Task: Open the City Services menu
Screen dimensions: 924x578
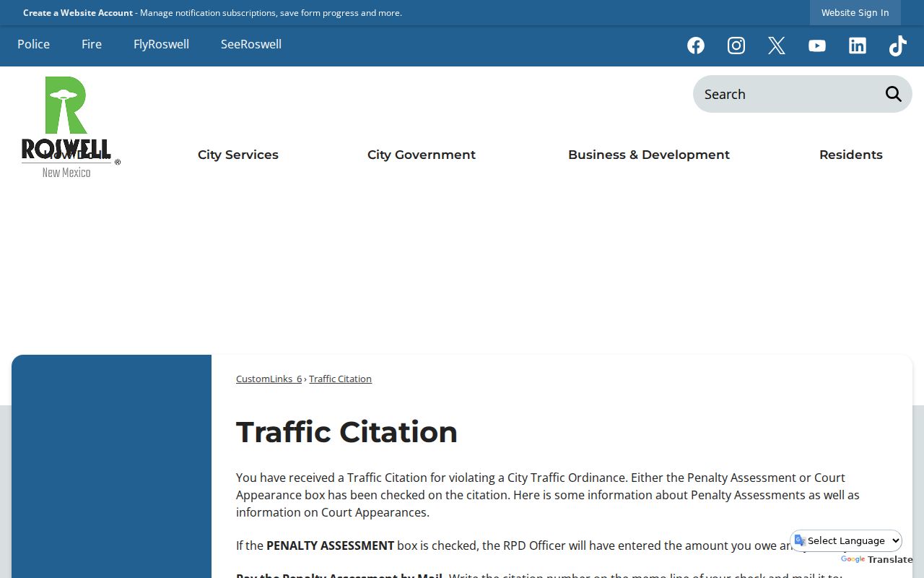Action: point(238,155)
